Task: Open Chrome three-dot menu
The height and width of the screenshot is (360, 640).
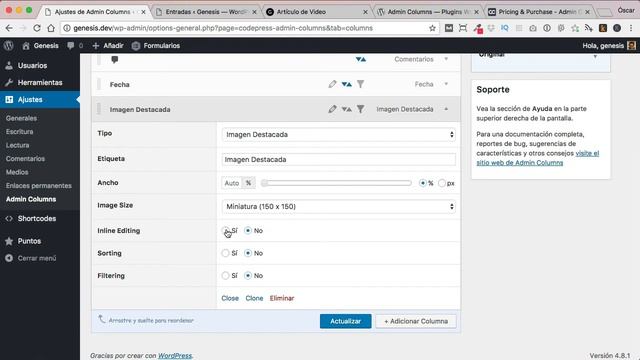Action: pos(631,28)
